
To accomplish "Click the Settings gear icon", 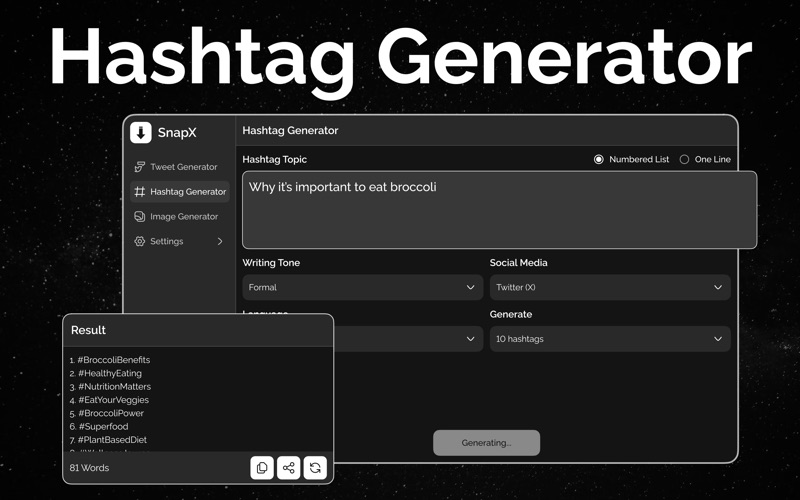I will tap(139, 241).
